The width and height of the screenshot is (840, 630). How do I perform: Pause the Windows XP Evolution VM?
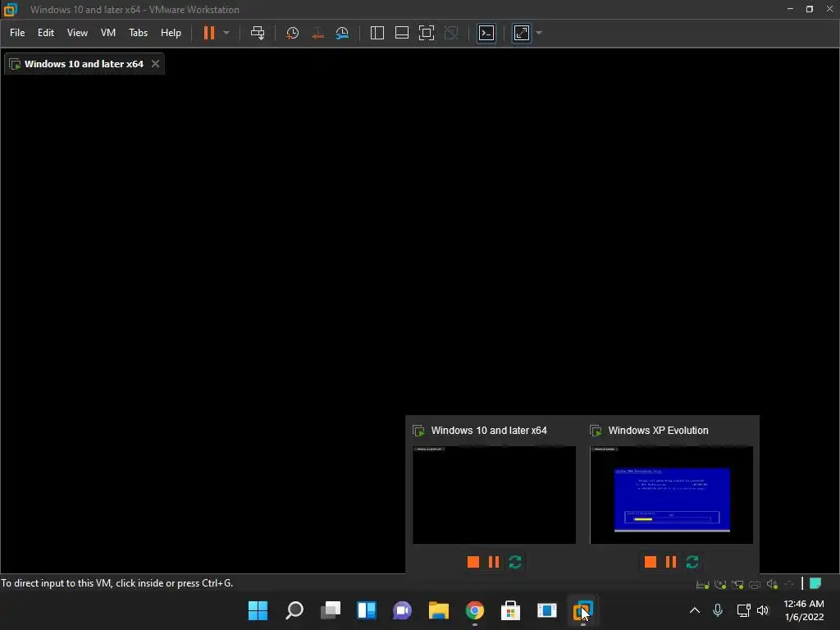point(671,561)
